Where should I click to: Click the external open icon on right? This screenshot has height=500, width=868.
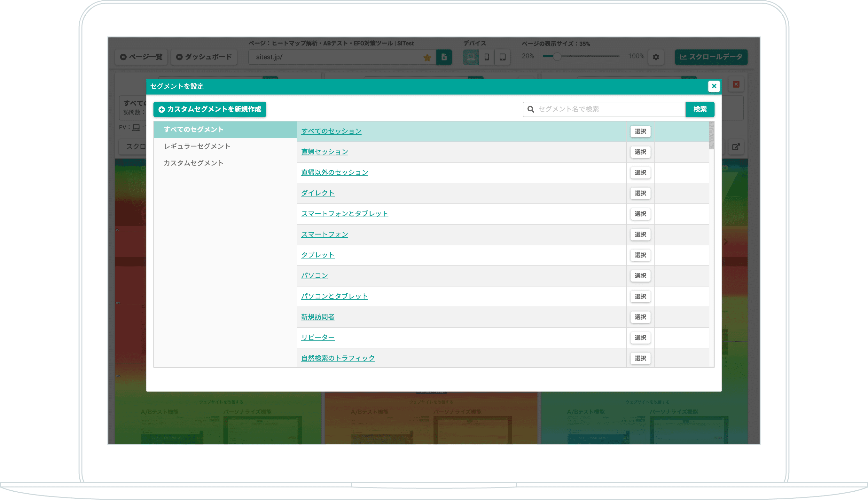[x=736, y=147]
